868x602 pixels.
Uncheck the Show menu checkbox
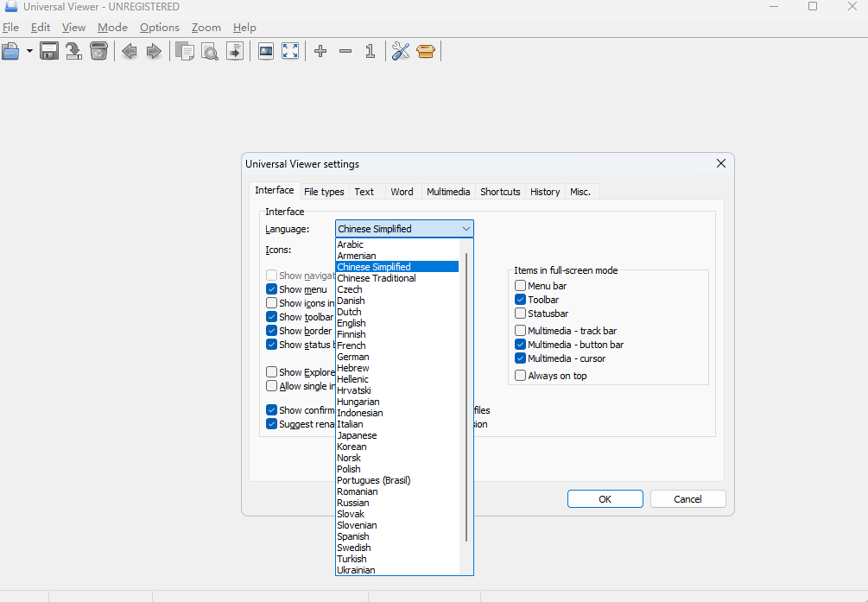[x=271, y=289]
